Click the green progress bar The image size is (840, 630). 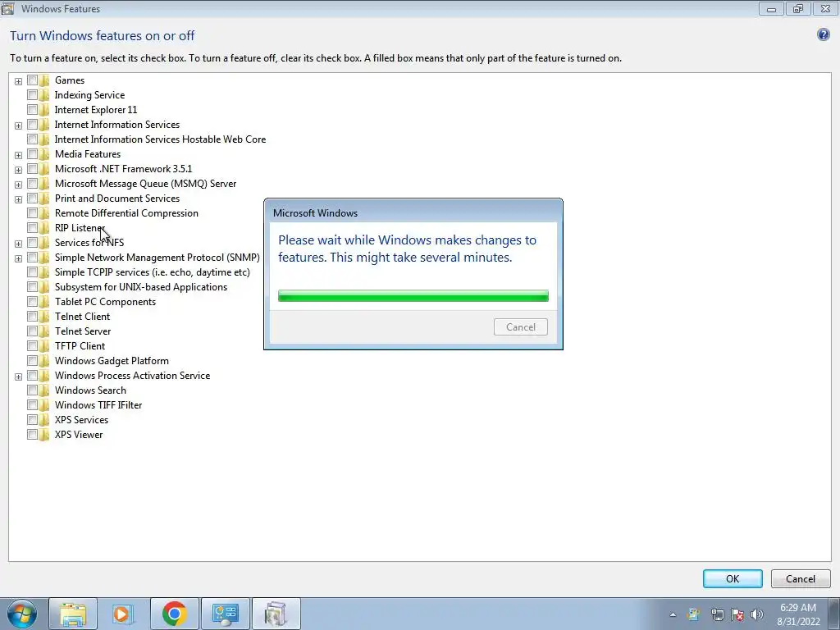(413, 295)
